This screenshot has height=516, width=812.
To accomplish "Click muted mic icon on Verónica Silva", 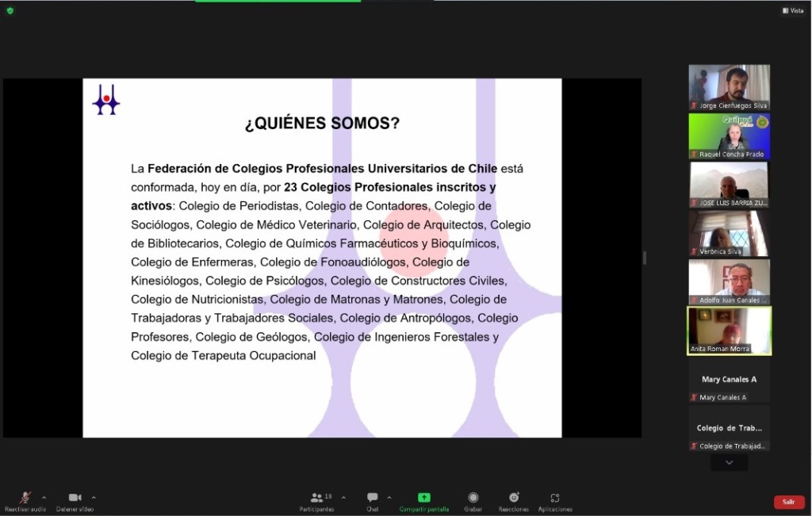I will (694, 251).
